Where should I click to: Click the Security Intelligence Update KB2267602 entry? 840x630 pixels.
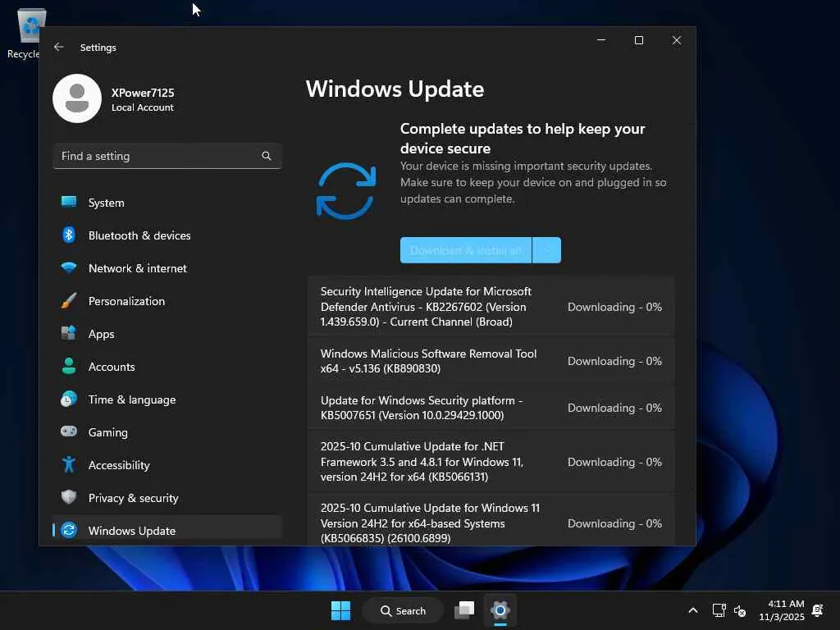click(x=491, y=307)
